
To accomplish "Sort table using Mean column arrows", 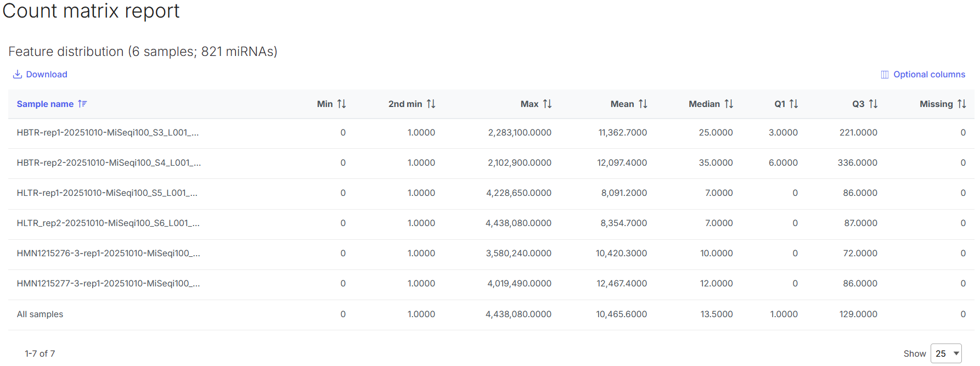I will point(643,104).
